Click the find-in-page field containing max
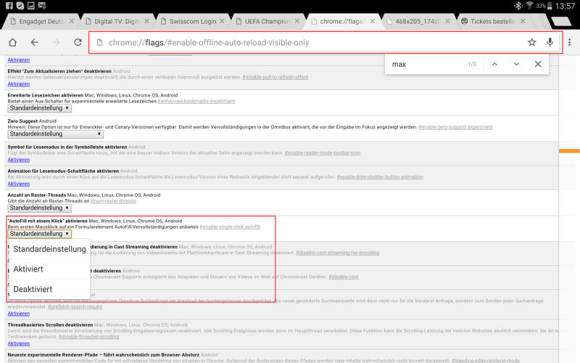Viewport: 580px width, 363px height. 425,64
